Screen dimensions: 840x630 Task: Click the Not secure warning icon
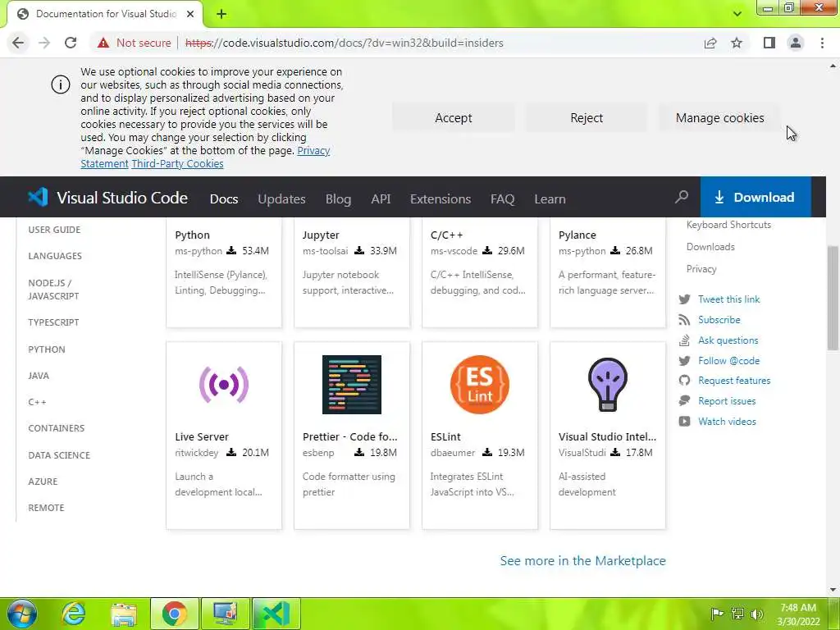103,43
